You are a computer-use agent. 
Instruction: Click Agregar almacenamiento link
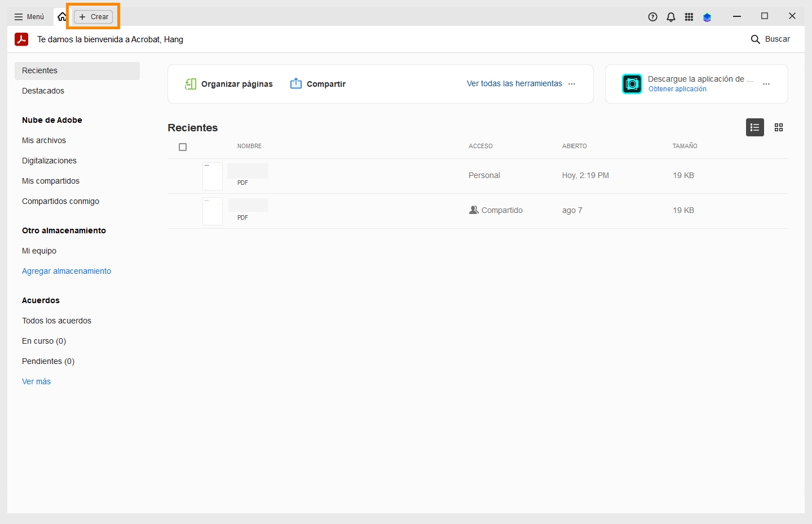coord(67,271)
